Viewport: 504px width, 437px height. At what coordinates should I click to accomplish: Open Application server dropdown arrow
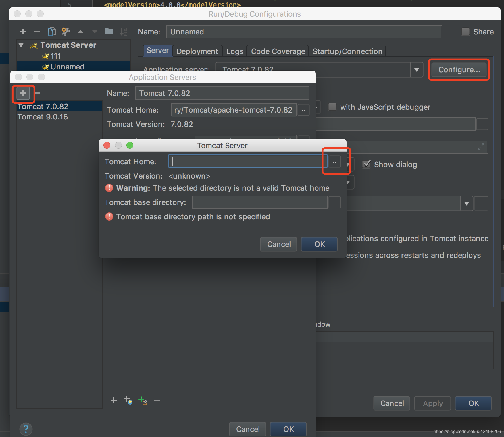pos(417,70)
